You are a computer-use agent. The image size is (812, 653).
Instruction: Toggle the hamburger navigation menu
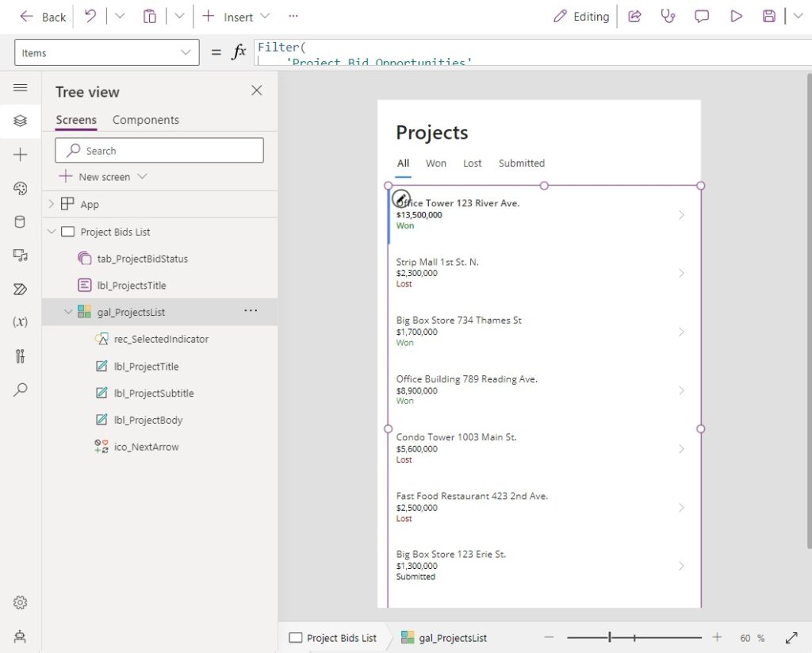coord(20,87)
